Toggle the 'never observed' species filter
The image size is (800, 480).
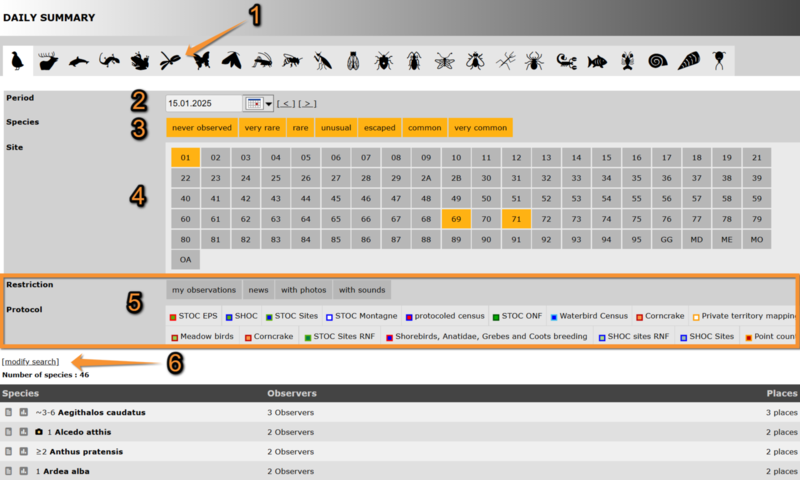point(202,128)
